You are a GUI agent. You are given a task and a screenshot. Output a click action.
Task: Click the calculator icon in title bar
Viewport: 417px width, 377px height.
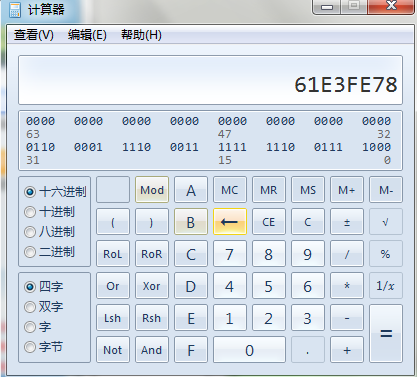tap(15, 10)
